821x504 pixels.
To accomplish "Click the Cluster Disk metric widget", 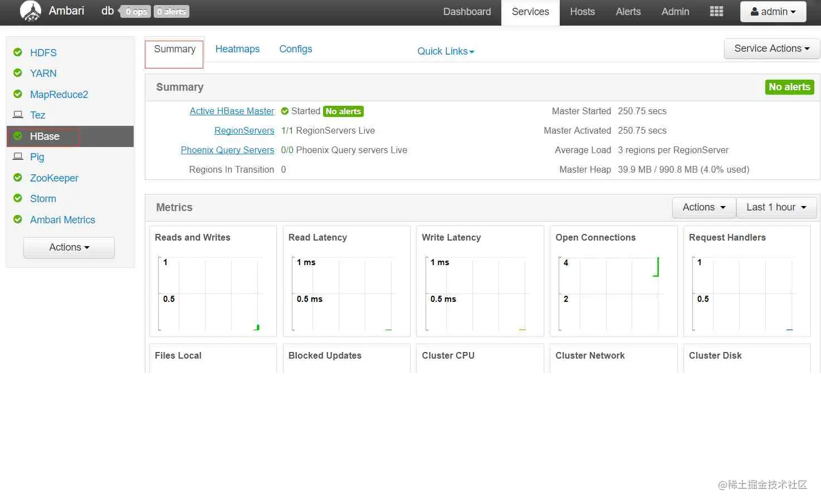I will [747, 358].
